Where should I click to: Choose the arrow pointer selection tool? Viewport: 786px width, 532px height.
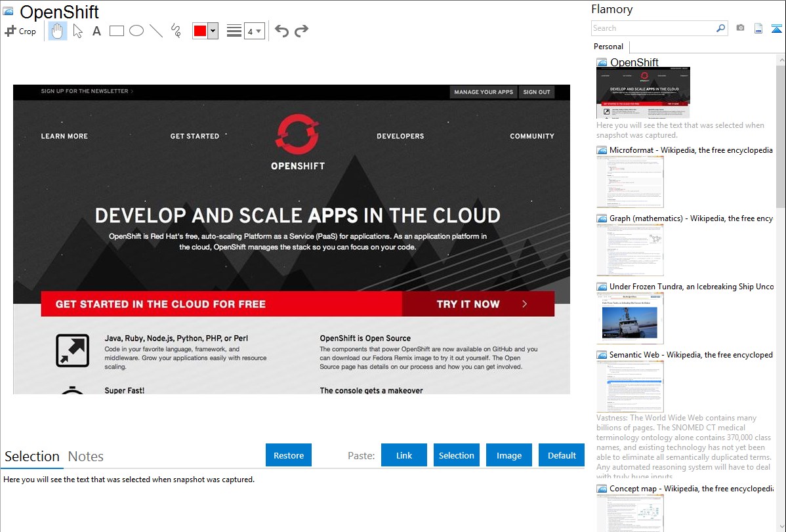[77, 31]
